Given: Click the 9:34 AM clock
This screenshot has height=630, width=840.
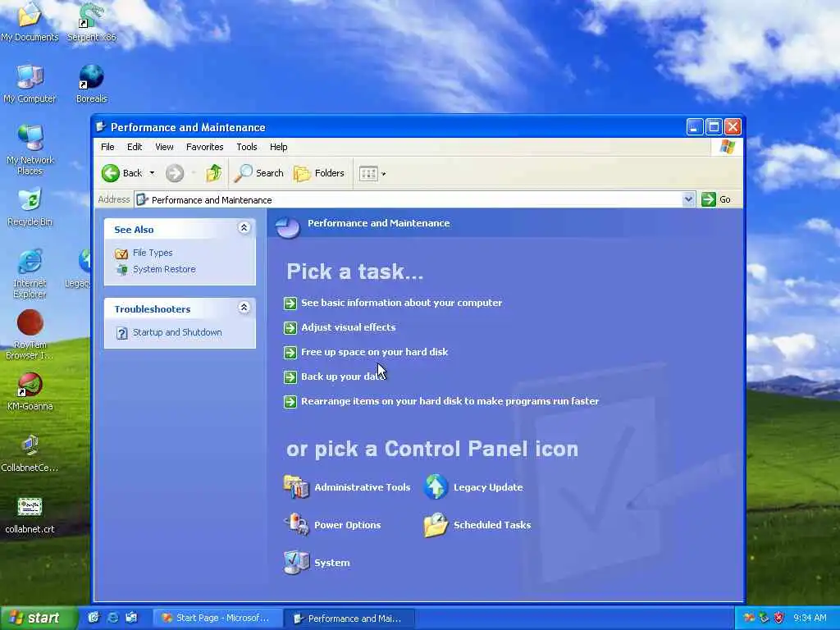Looking at the screenshot, I should point(810,618).
